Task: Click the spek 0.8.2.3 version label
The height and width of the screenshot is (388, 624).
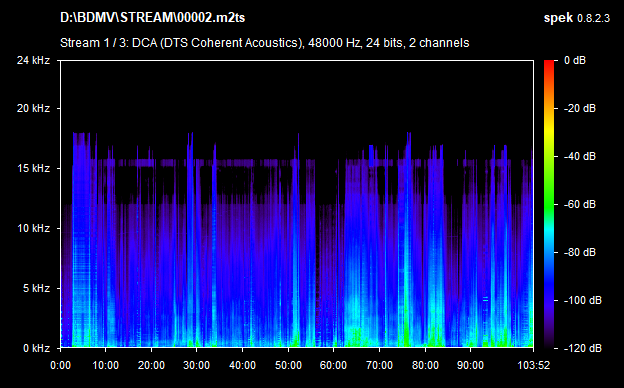Action: (577, 18)
